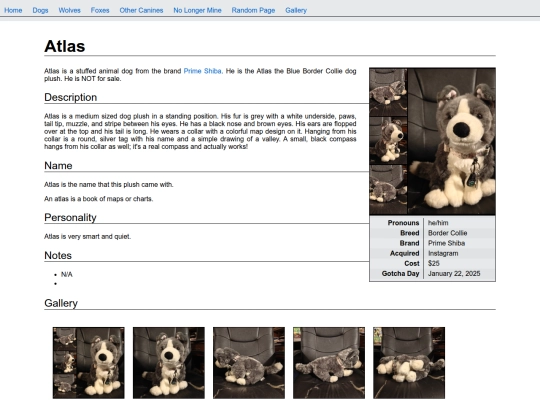Click the $25 cost value
The image size is (540, 405).
[x=434, y=263]
